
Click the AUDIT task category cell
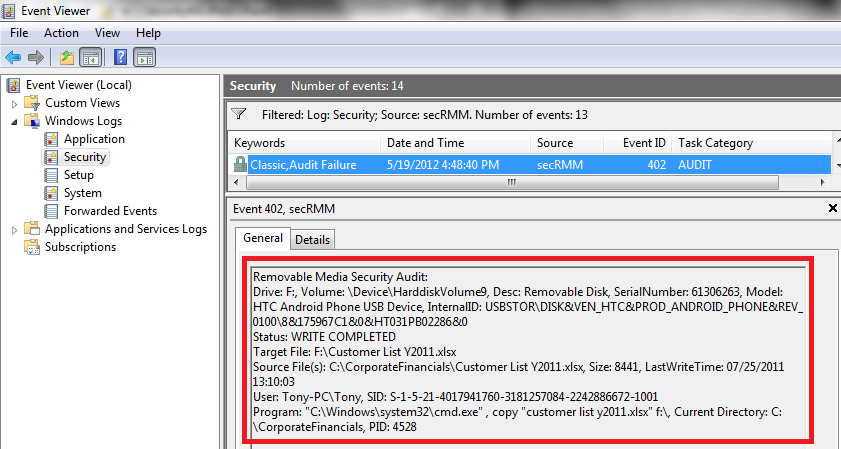[x=695, y=165]
